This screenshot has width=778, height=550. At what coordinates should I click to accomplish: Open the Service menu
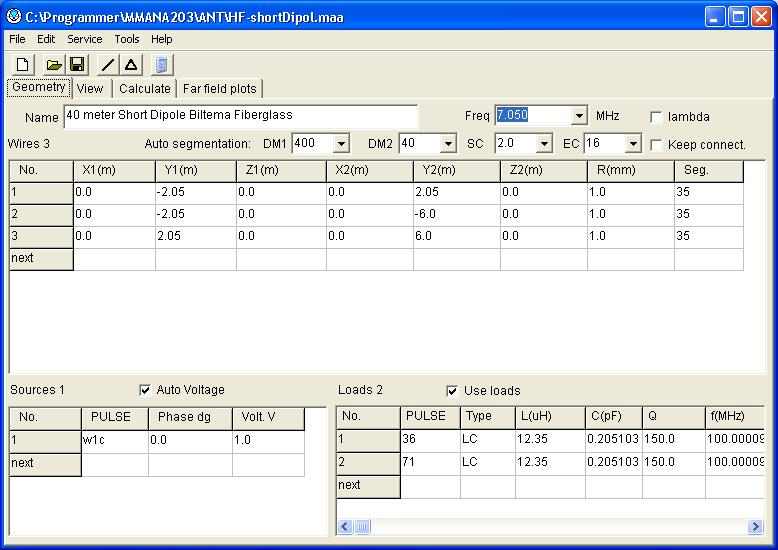click(85, 39)
